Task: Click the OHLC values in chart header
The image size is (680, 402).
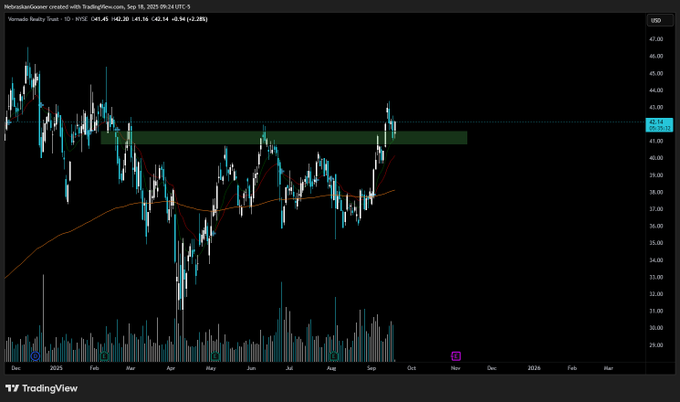Action: pyautogui.click(x=149, y=19)
